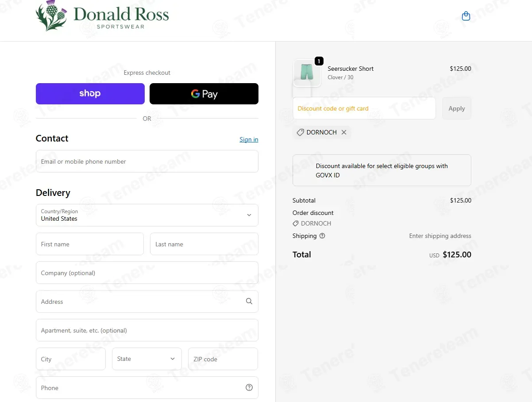Click the Sign in link
The height and width of the screenshot is (402, 532).
coord(249,139)
